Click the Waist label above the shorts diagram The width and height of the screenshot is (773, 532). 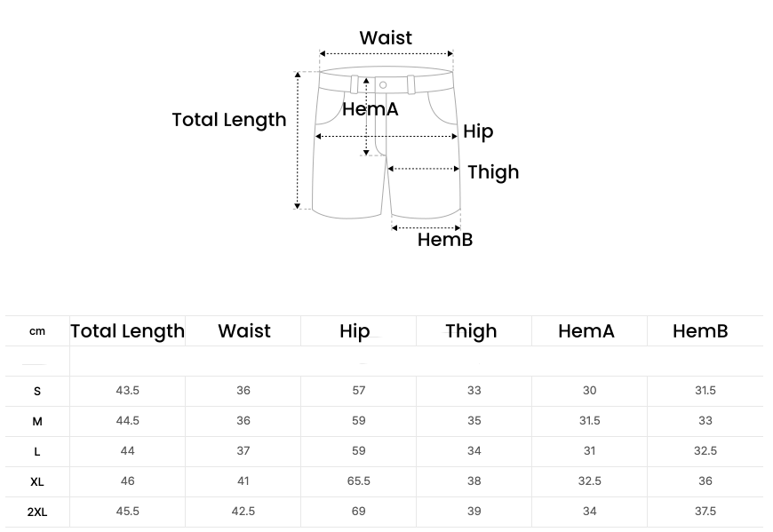tap(386, 38)
